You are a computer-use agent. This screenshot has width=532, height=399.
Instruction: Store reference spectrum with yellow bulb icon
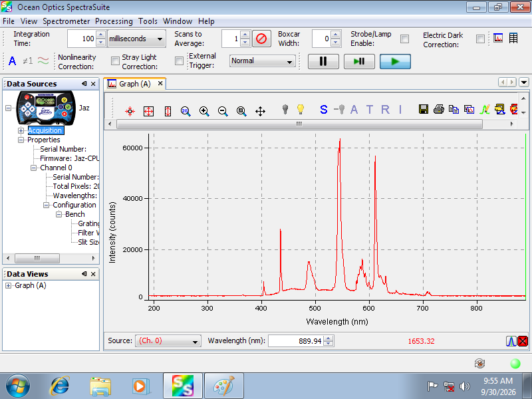click(x=301, y=109)
